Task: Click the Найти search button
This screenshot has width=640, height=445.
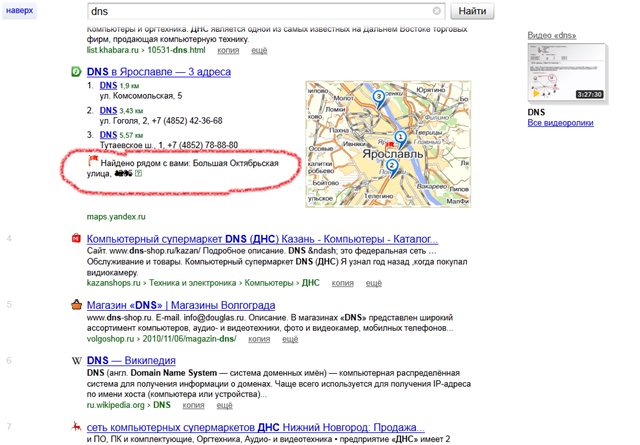Action: click(472, 11)
